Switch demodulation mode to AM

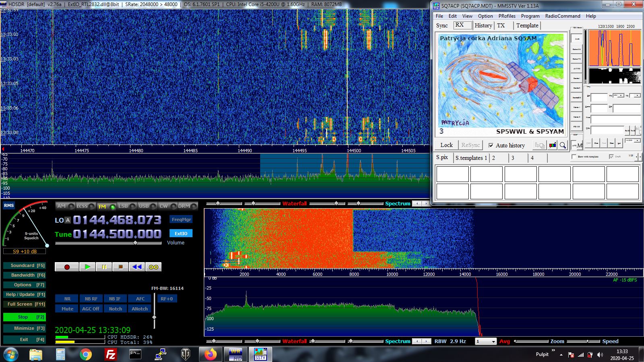point(65,206)
